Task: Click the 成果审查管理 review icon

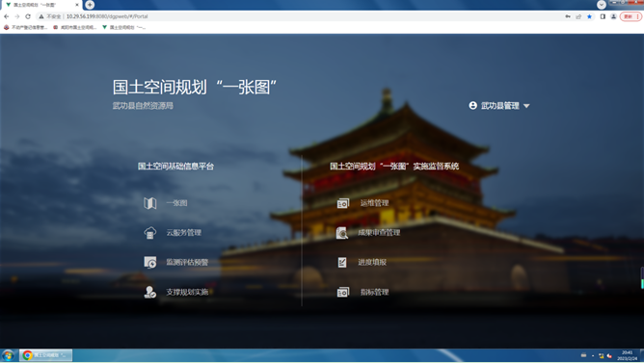Action: [342, 233]
